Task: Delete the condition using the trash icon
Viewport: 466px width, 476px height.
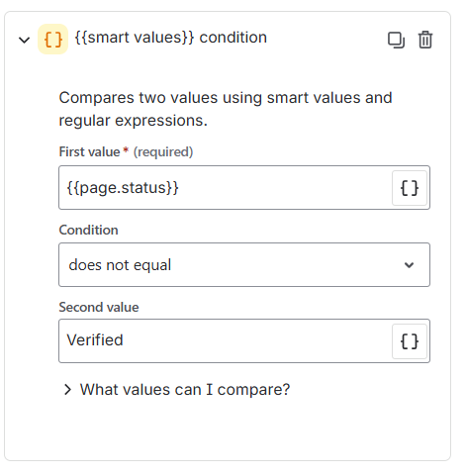Action: tap(425, 40)
